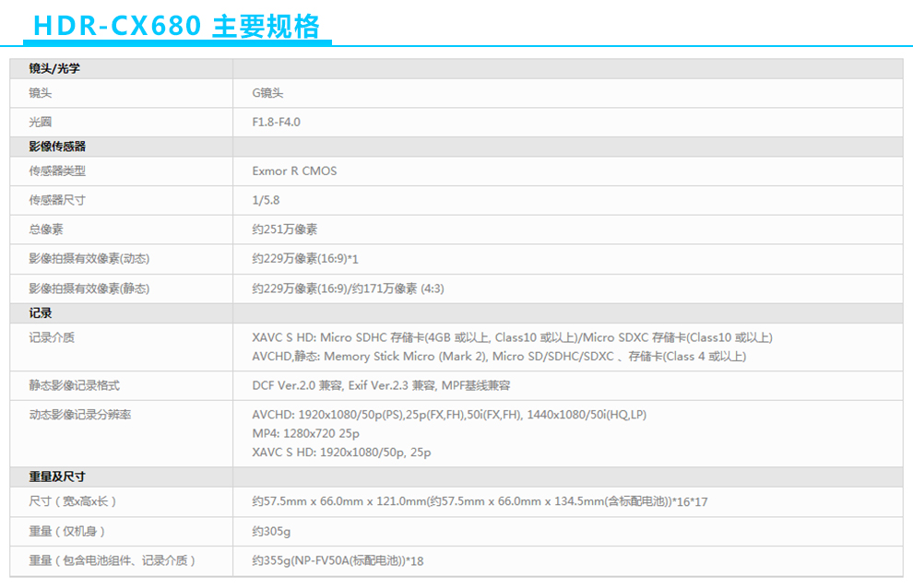Click the 影像传感器 section header
Viewport: 913px width, 588px height.
pos(57,147)
